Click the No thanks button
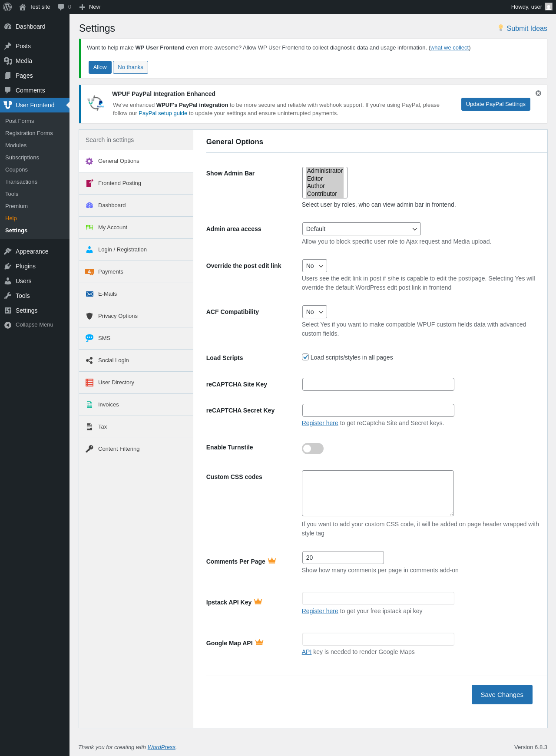The width and height of the screenshot is (556, 756). (x=130, y=67)
